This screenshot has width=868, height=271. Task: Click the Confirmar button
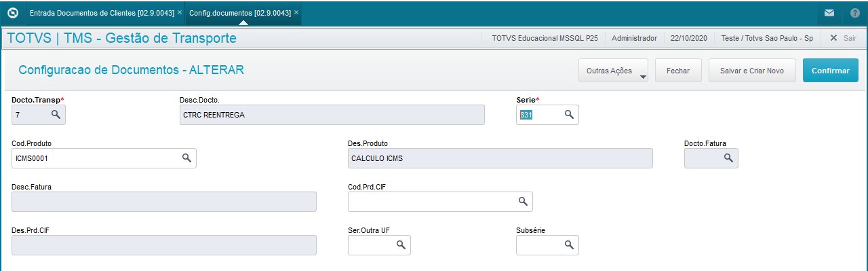click(831, 71)
